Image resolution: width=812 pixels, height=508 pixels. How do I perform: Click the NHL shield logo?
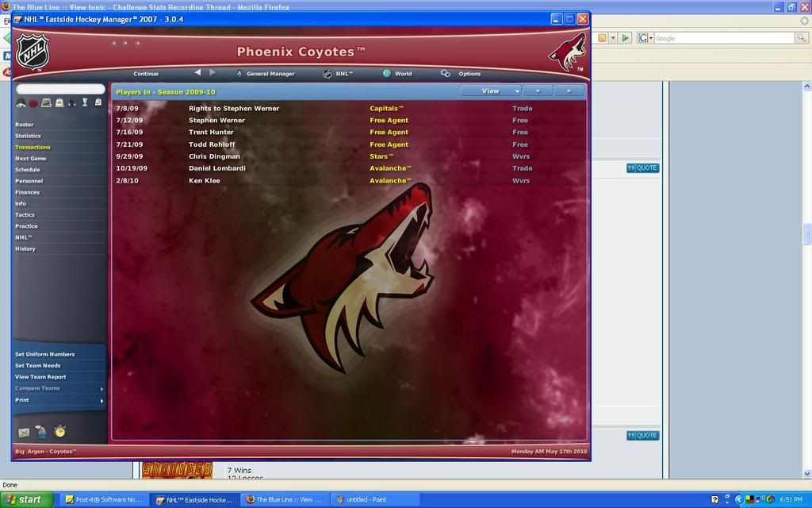click(33, 52)
